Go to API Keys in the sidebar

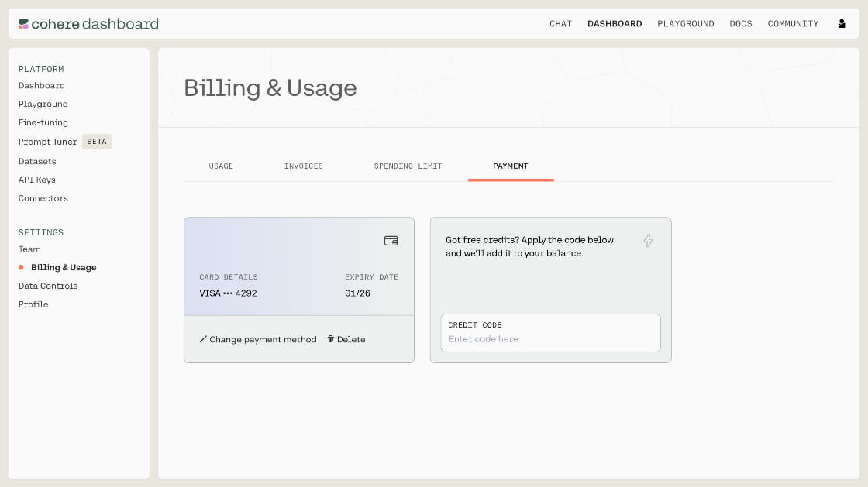coord(37,180)
